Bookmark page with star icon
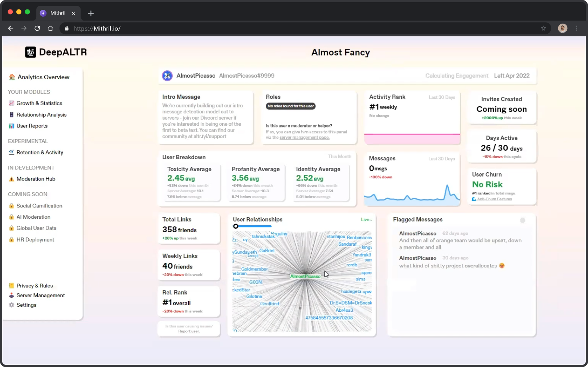The image size is (588, 367). tap(543, 28)
